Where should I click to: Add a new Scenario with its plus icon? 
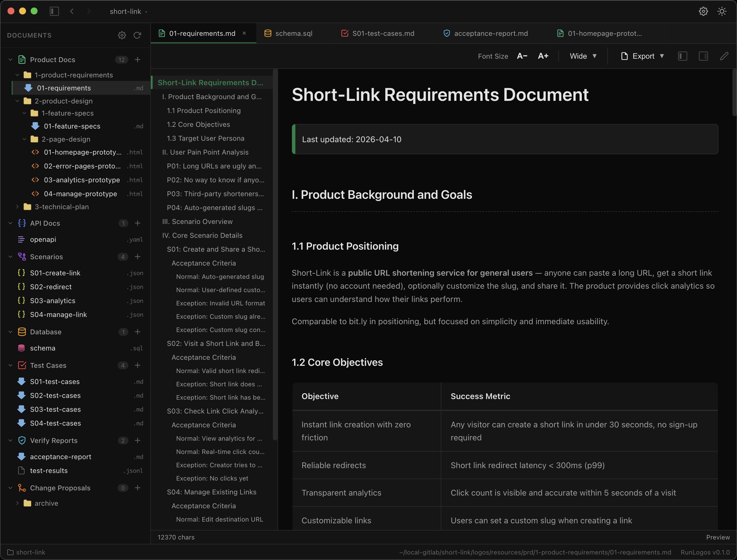click(138, 257)
